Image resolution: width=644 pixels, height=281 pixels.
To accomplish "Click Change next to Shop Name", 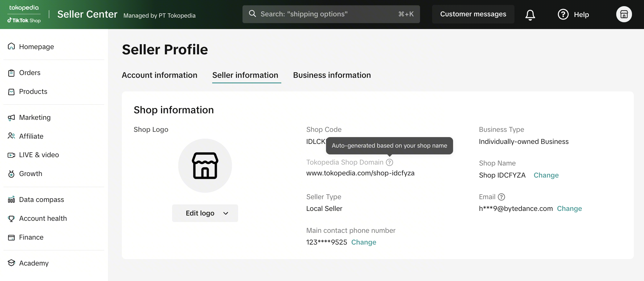I will [546, 175].
